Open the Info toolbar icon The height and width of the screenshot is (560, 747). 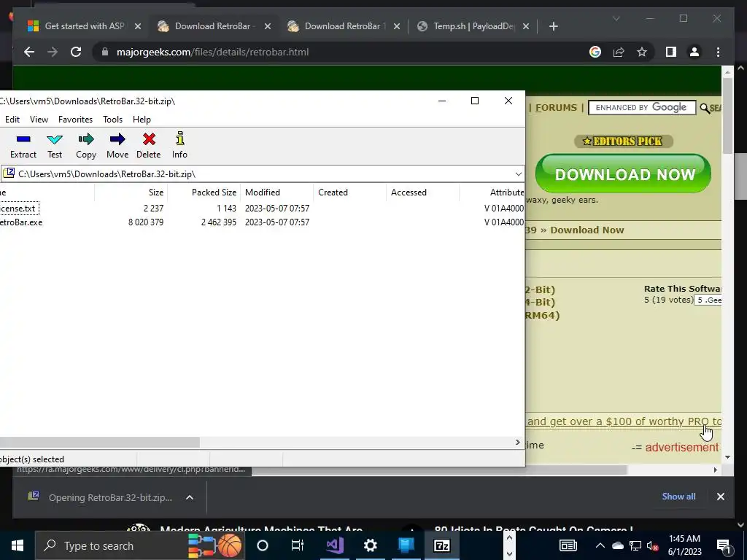pos(179,146)
